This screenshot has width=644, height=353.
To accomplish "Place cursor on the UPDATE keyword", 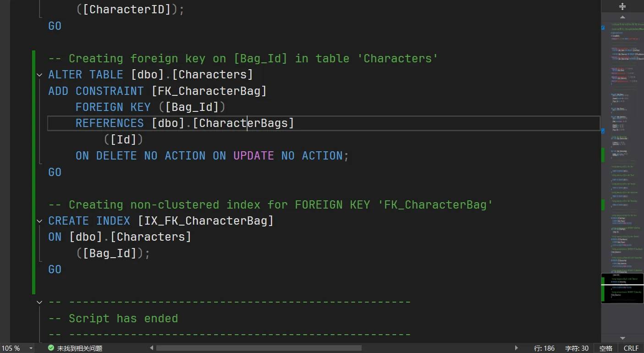I will [x=253, y=156].
